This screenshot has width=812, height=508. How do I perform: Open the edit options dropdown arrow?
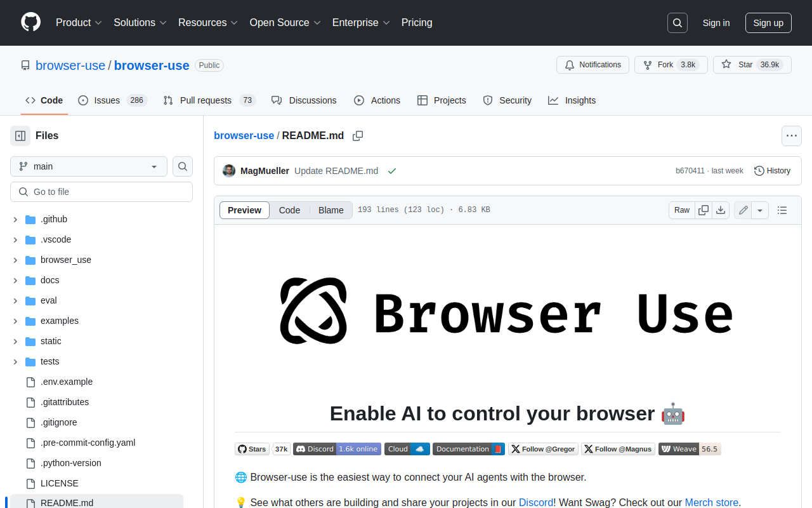point(761,210)
